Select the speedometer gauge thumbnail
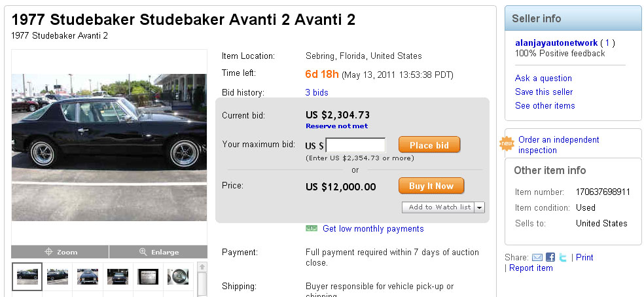Viewport: 644px width, 297px height. pyautogui.click(x=177, y=277)
